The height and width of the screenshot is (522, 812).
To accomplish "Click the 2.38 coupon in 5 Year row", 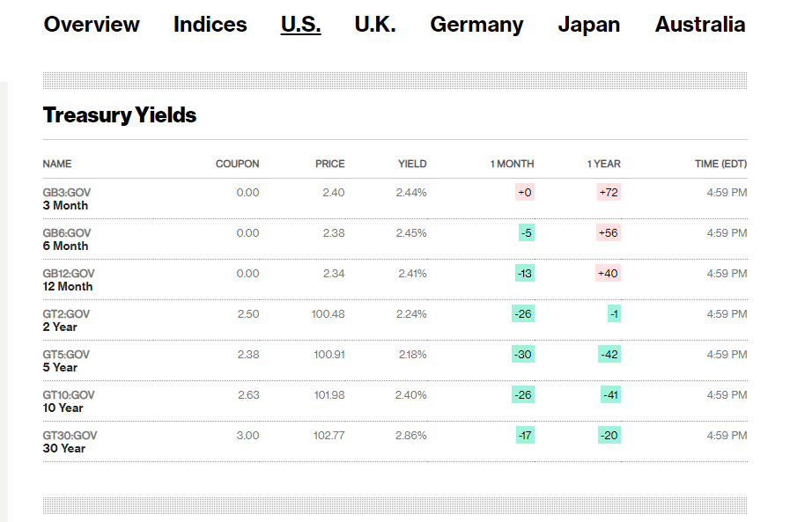I will (x=248, y=354).
